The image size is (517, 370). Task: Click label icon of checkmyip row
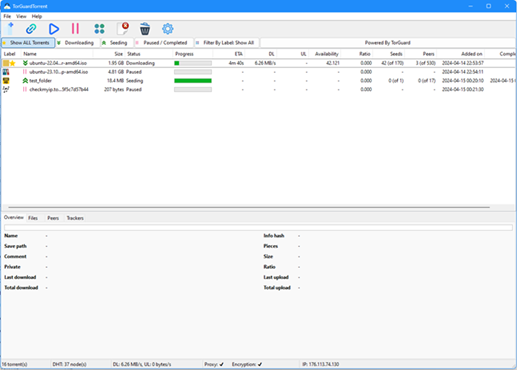coord(6,89)
